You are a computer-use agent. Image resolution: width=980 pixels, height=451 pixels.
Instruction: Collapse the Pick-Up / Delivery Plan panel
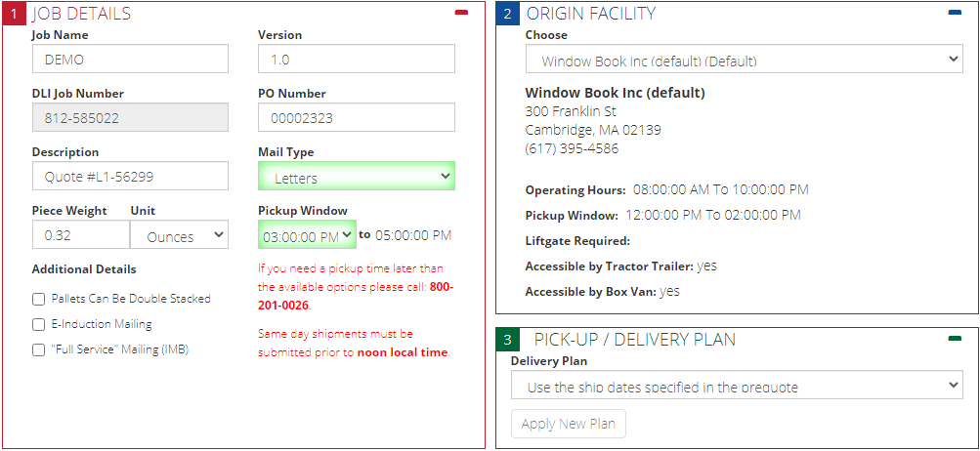955,339
